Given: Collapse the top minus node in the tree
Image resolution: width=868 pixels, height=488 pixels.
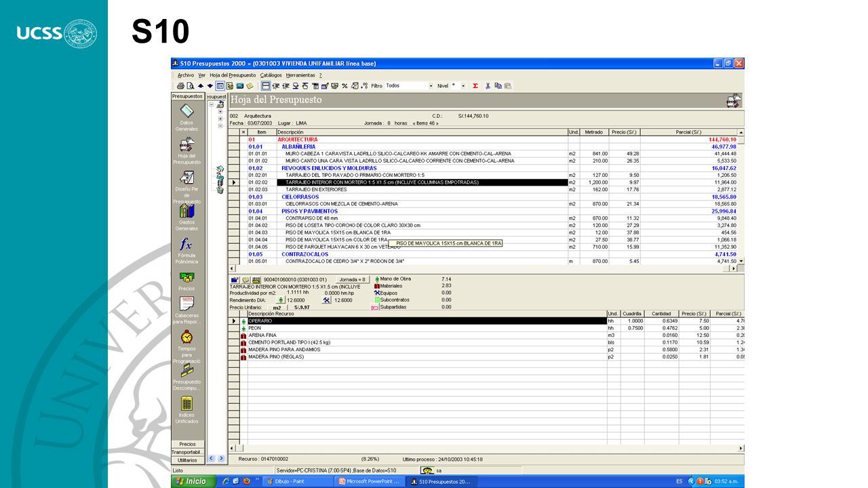Looking at the screenshot, I should pyautogui.click(x=212, y=105).
